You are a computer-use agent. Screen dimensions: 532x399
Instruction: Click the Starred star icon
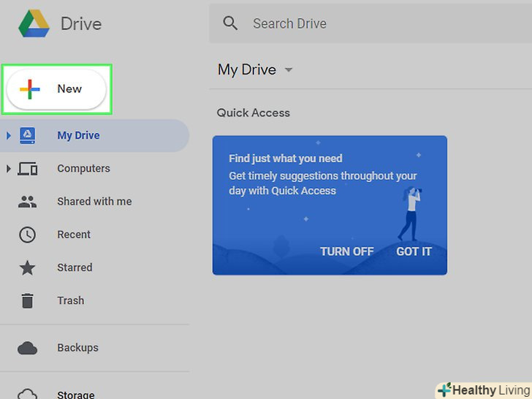(27, 267)
